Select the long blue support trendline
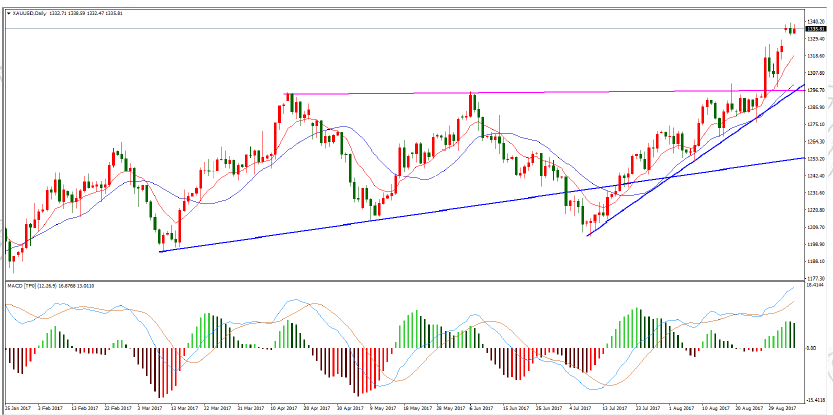Viewport: 833px width, 415px height. [481, 205]
